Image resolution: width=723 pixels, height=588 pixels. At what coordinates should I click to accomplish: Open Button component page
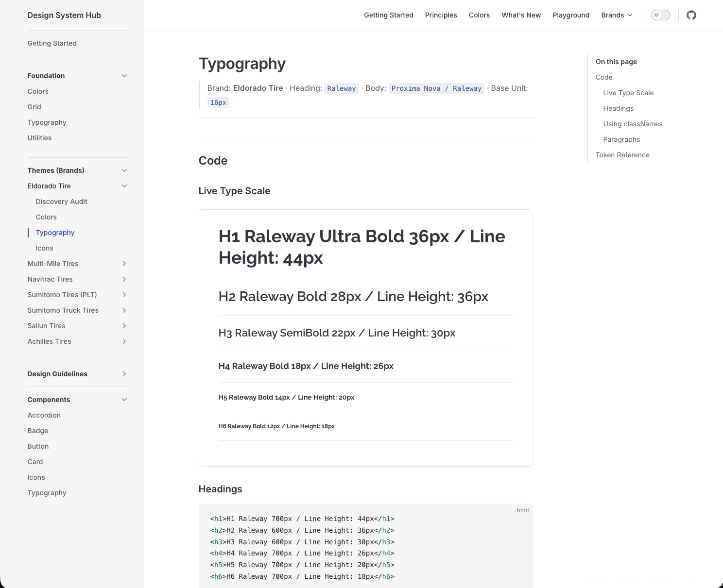(x=38, y=446)
